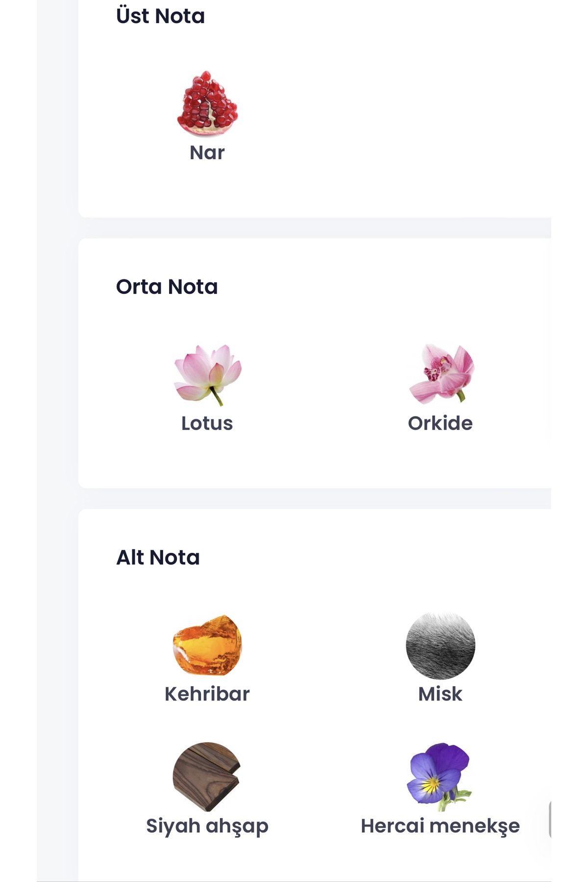Screen dimensions: 588x882
Task: Click the Misk text label
Action: point(441,694)
